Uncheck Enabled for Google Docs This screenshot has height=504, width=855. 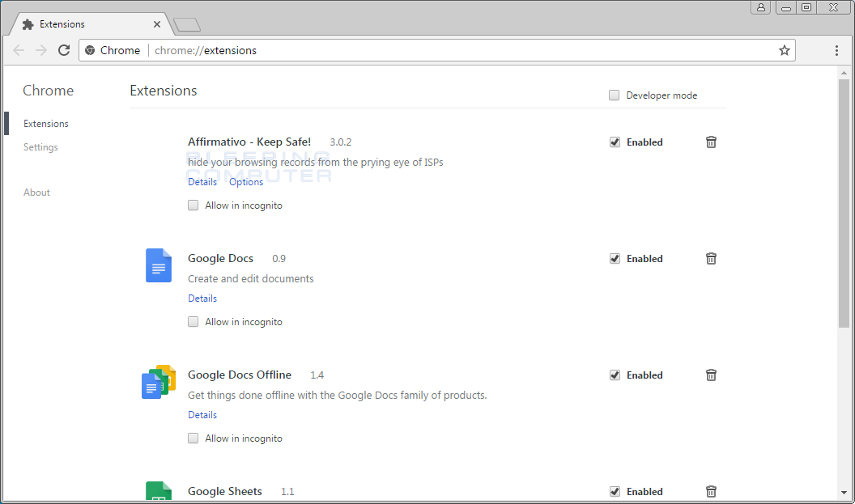(615, 259)
